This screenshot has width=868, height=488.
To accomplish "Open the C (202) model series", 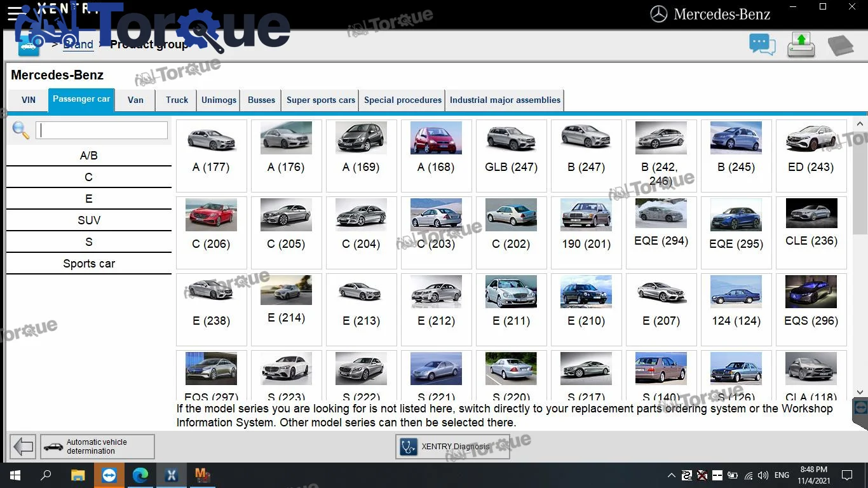I will [511, 233].
